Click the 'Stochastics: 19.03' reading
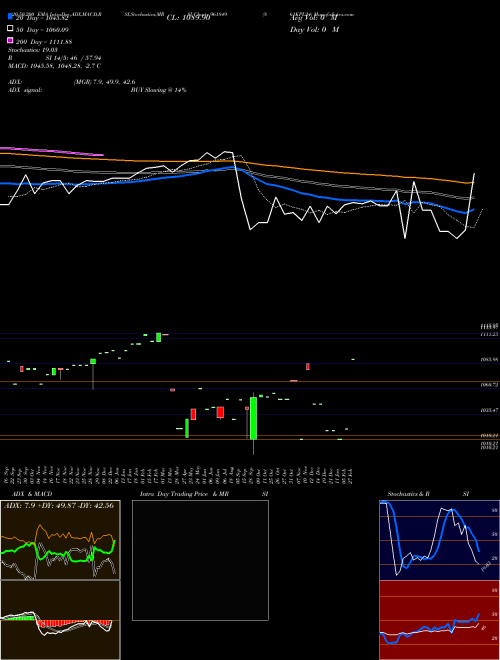The image size is (500, 660). coord(32,50)
